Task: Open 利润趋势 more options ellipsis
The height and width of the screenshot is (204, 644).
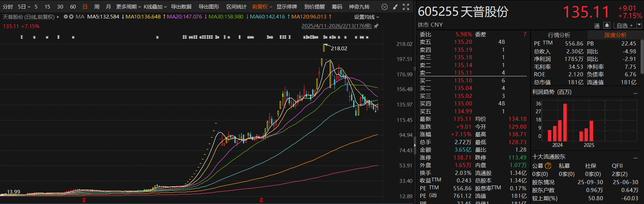Action: click(635, 92)
